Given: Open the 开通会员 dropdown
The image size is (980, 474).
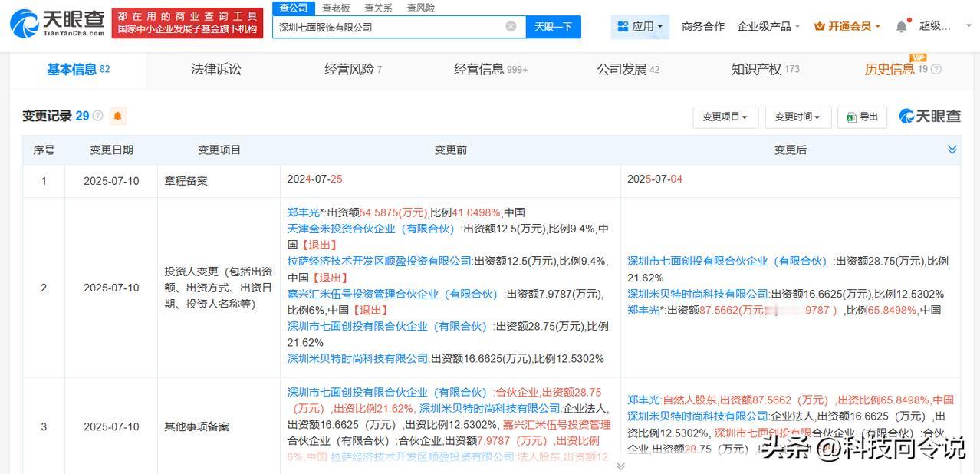Looking at the screenshot, I should point(847,26).
